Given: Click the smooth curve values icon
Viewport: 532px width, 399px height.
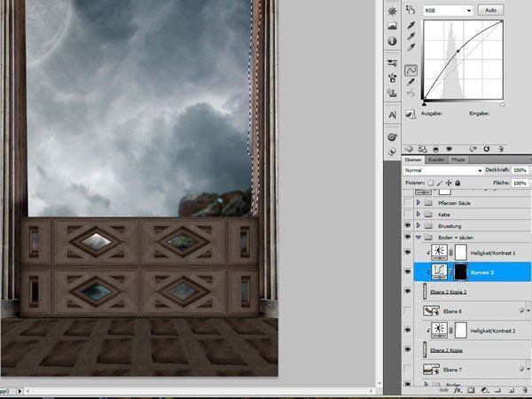Looking at the screenshot, I should pos(411,92).
